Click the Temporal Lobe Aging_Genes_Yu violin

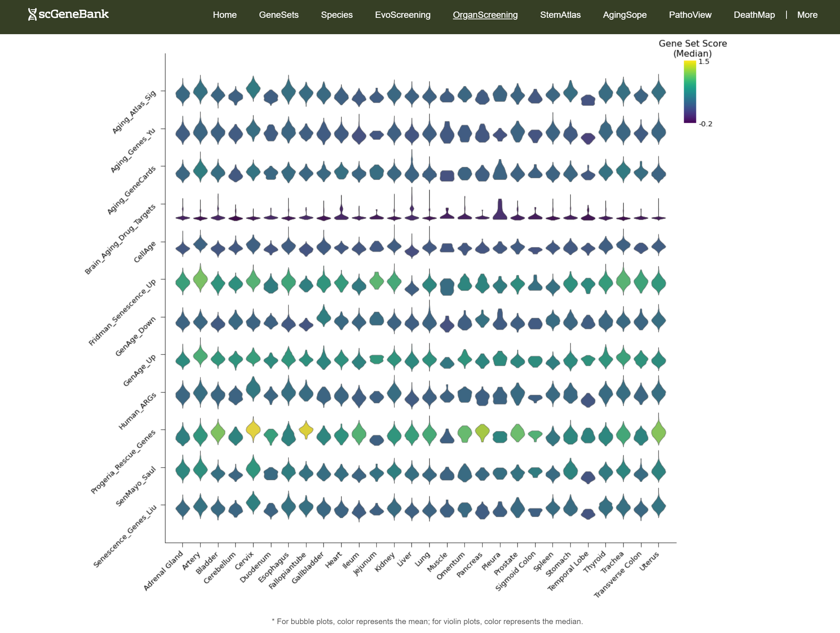(x=588, y=139)
